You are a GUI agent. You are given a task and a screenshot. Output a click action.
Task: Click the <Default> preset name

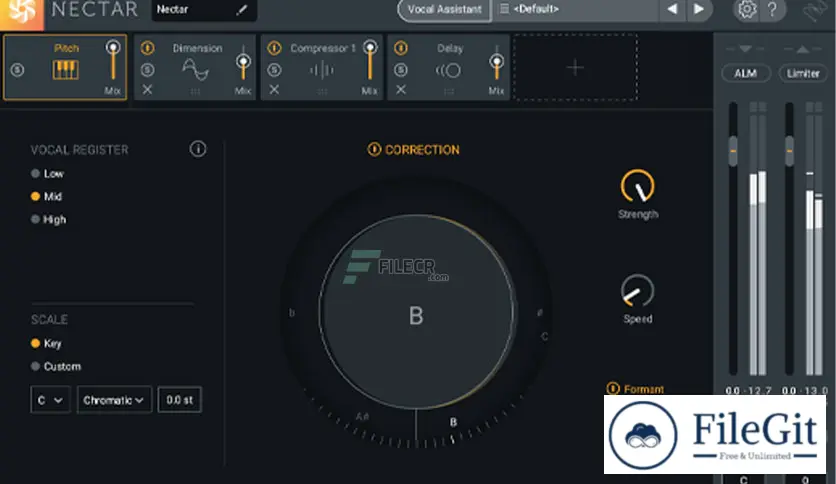click(x=536, y=9)
